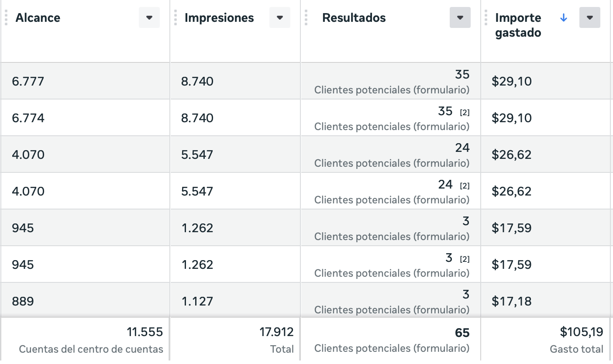This screenshot has width=613, height=364.
Task: Click the Resultados column header text
Action: click(354, 18)
